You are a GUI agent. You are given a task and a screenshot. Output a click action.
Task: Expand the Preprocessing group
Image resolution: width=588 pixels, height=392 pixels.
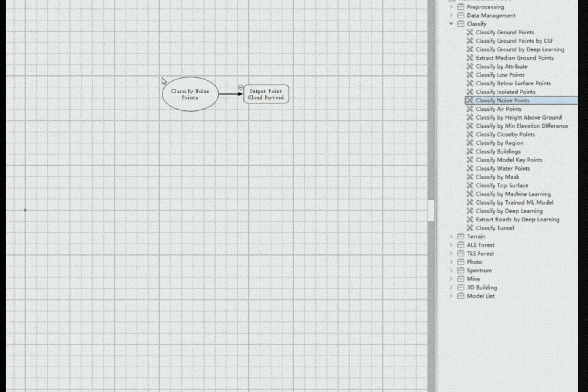coord(451,7)
